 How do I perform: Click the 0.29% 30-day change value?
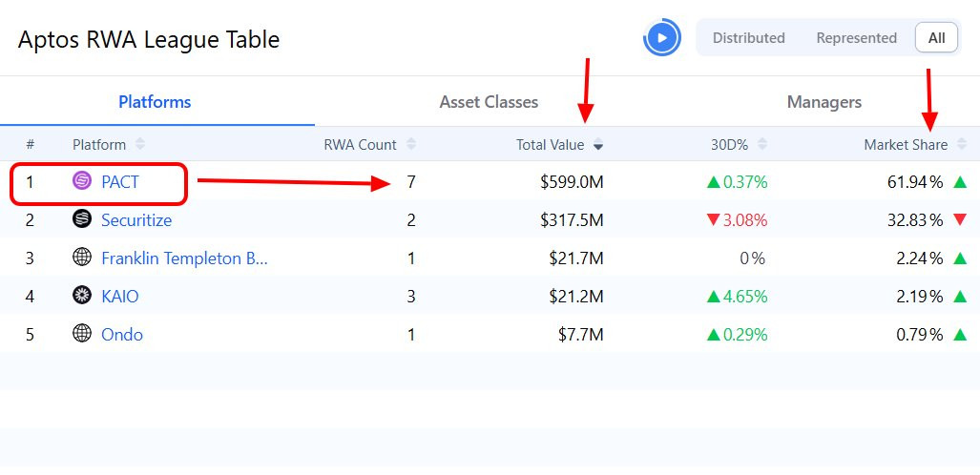745,335
